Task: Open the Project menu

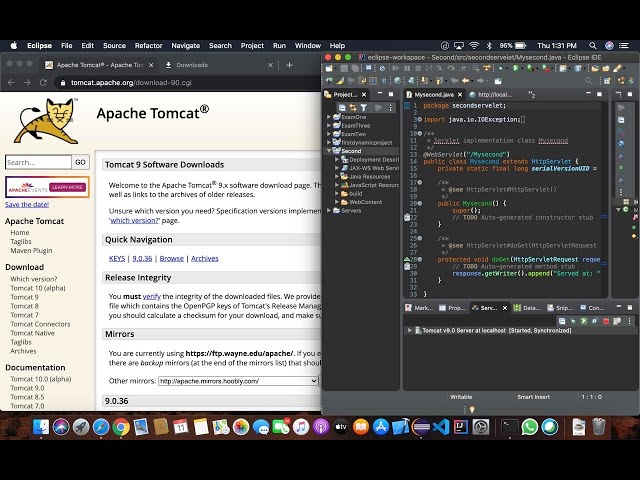Action: tap(252, 46)
